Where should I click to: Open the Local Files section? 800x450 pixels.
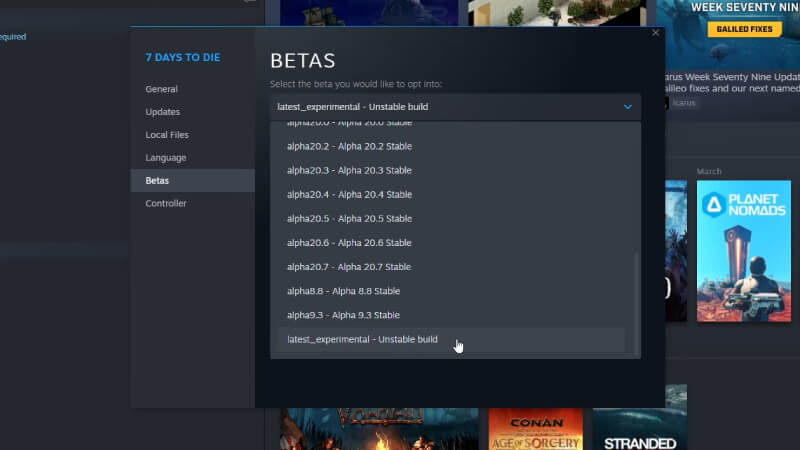pyautogui.click(x=167, y=135)
